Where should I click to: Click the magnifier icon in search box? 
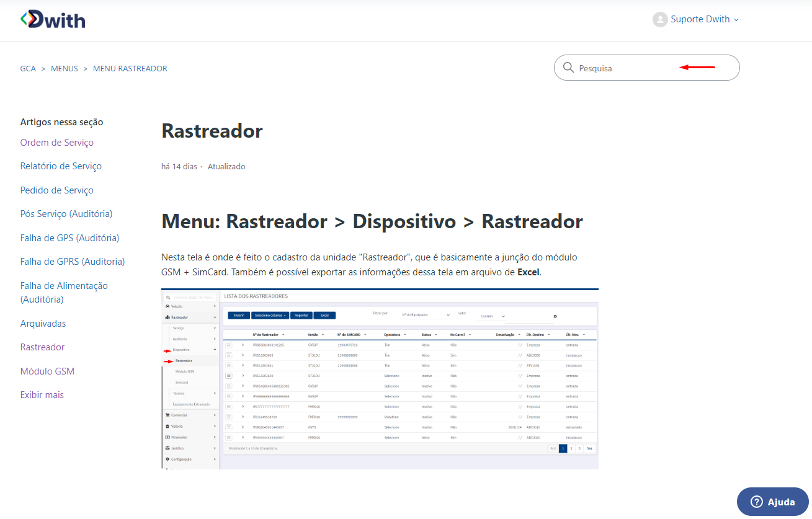568,68
